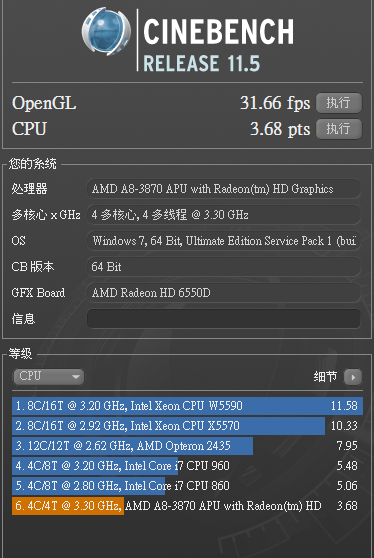Select the Intel Xeon W5590 ranking entry
374x558 pixels.
pyautogui.click(x=187, y=406)
